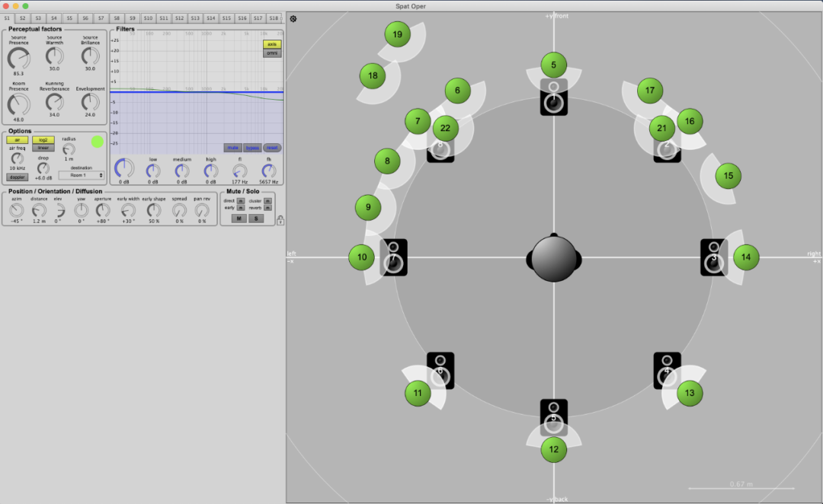Select omni filter mode
Screen dimensions: 823x504
point(272,53)
